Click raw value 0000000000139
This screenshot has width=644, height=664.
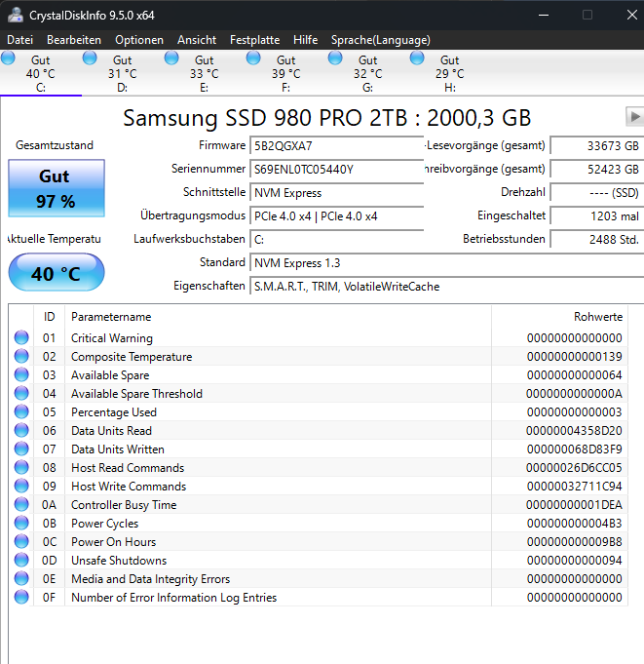574,357
